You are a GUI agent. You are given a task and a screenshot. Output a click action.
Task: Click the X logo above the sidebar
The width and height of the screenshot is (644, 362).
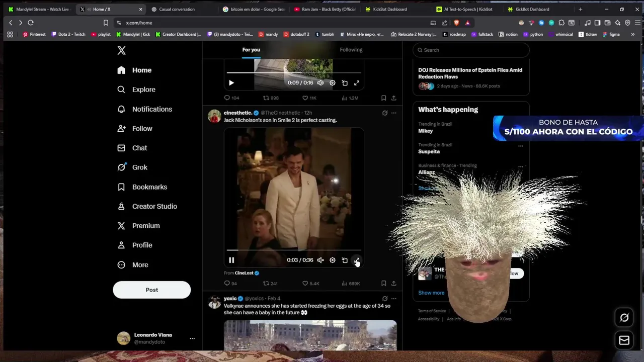(121, 50)
